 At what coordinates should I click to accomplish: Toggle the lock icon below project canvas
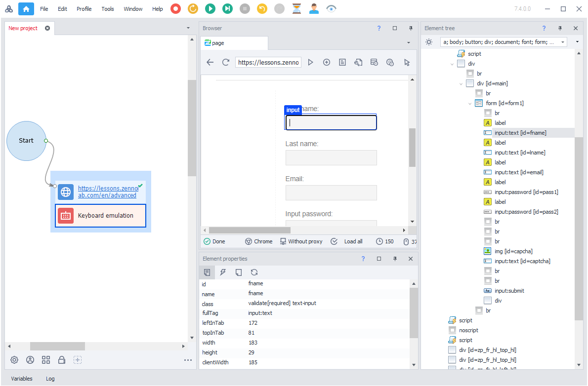tap(62, 360)
